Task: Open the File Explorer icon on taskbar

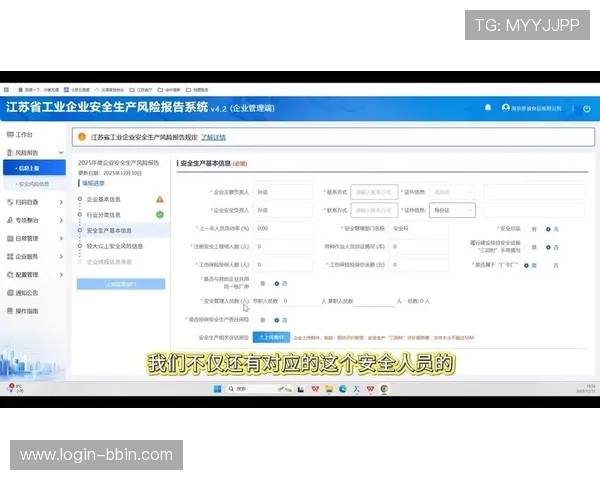Action: (329, 389)
